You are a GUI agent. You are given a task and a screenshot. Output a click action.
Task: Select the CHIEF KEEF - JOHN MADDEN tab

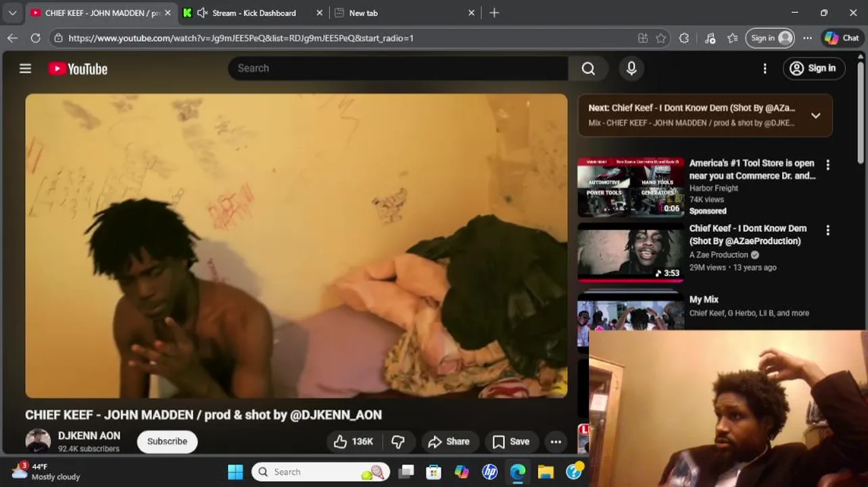pyautogui.click(x=102, y=13)
